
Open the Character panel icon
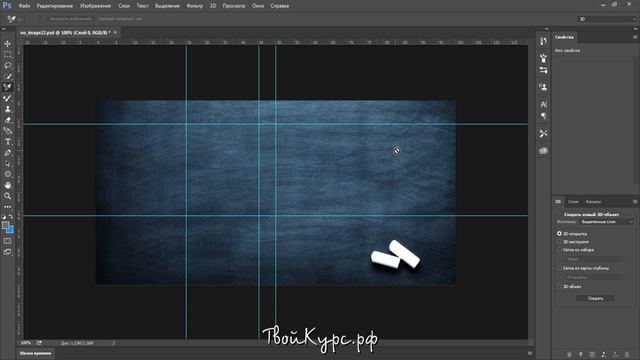(x=543, y=104)
